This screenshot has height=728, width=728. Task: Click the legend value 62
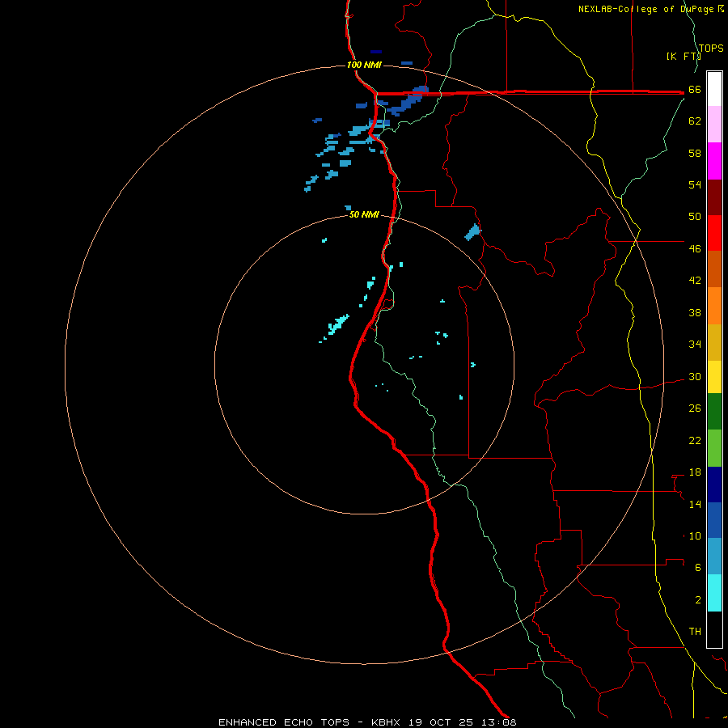coord(695,121)
